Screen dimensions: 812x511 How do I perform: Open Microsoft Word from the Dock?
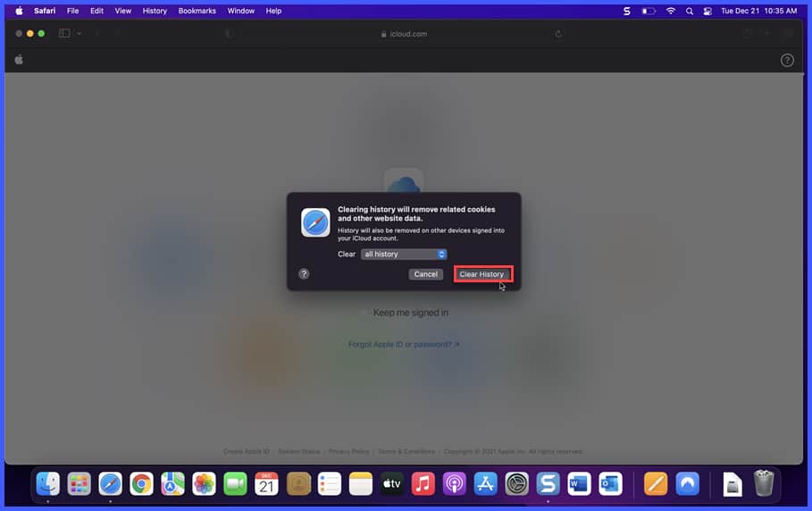point(579,483)
